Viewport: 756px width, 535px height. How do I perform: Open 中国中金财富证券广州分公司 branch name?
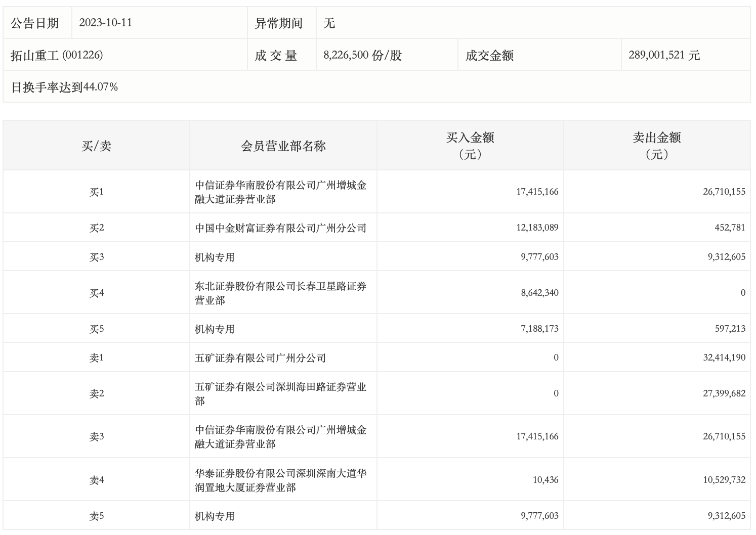pos(280,228)
